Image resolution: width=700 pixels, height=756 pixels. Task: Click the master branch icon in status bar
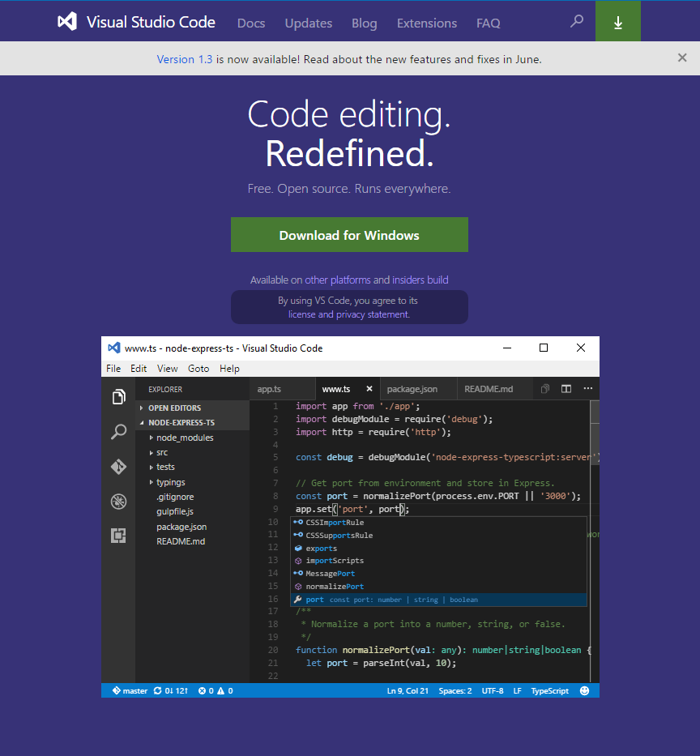116,690
